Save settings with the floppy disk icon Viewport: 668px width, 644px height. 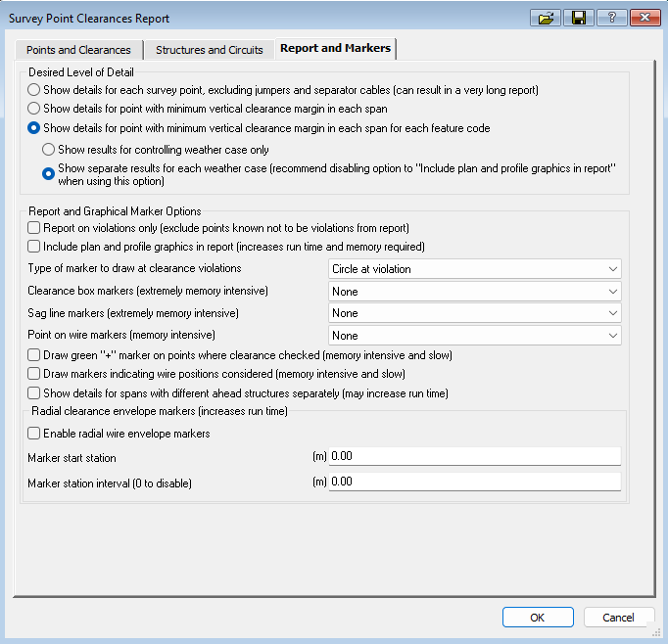pos(579,18)
